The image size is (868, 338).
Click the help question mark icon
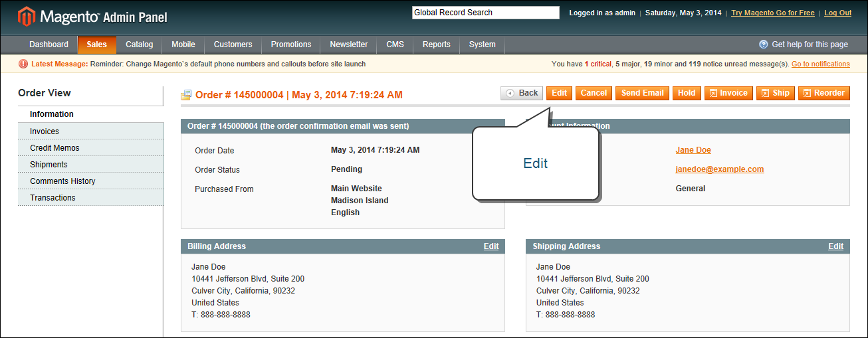click(764, 44)
